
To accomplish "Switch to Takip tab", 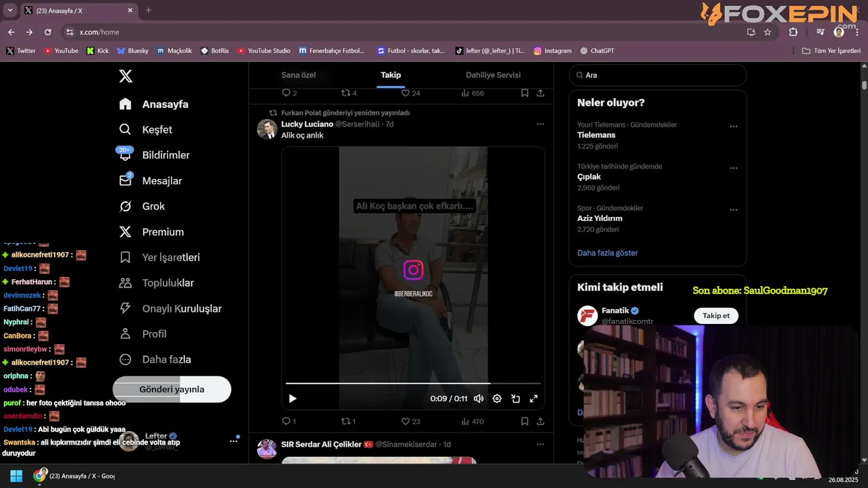I will [x=391, y=75].
